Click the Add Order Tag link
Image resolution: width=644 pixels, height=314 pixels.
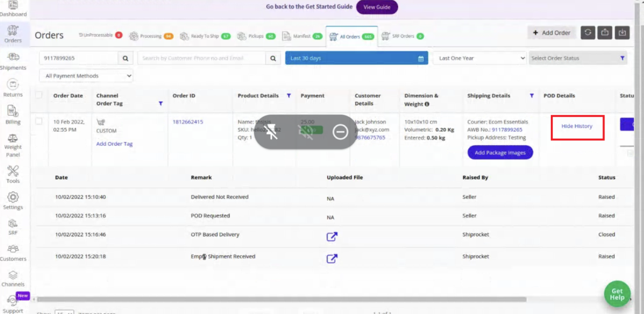coord(114,144)
